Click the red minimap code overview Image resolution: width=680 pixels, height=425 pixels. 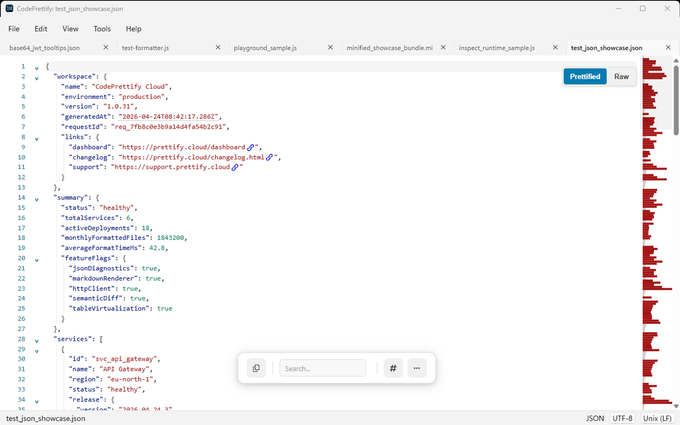[657, 233]
